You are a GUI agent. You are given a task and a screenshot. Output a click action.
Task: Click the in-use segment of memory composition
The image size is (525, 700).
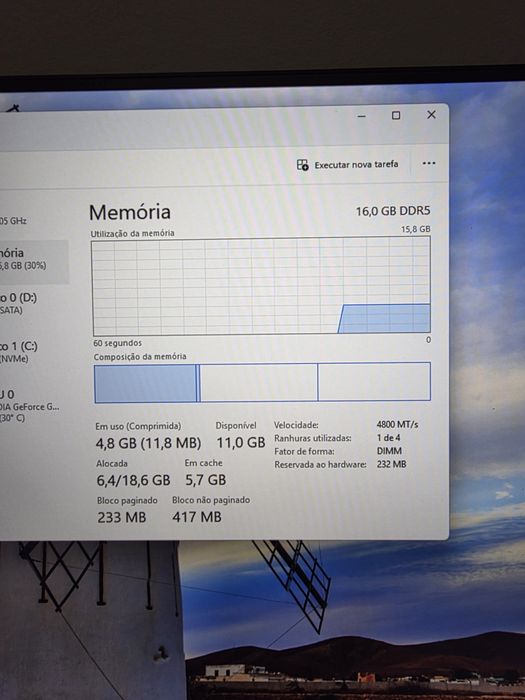point(145,383)
